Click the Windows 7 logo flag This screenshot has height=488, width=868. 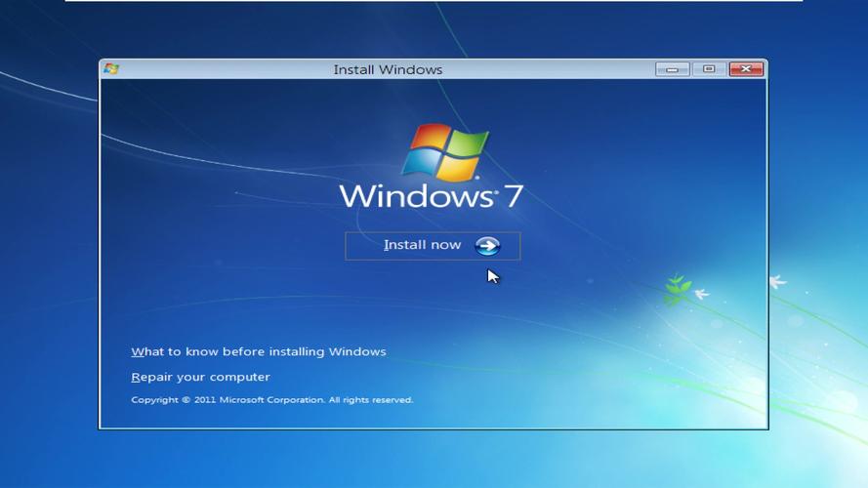[445, 152]
